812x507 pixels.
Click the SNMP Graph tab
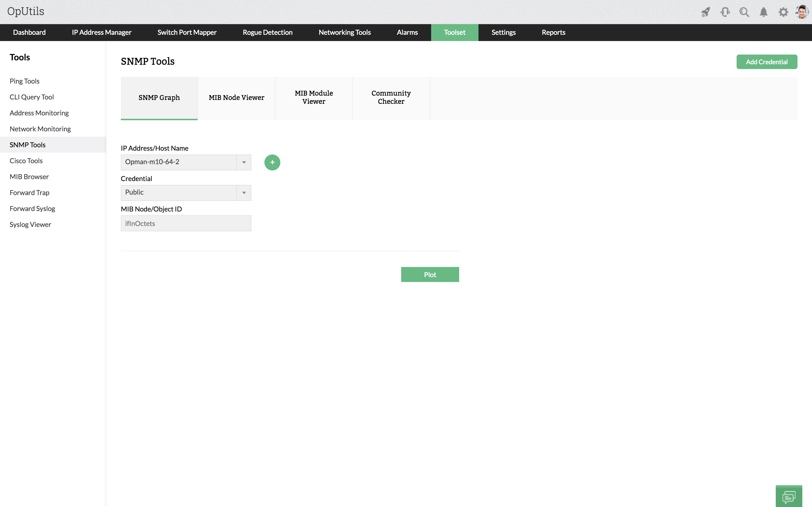159,98
